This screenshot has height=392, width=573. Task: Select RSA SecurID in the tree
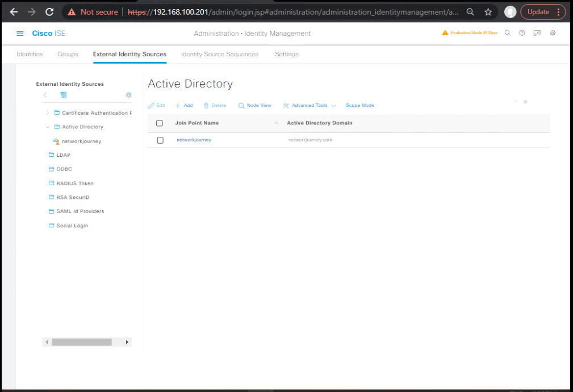[73, 197]
